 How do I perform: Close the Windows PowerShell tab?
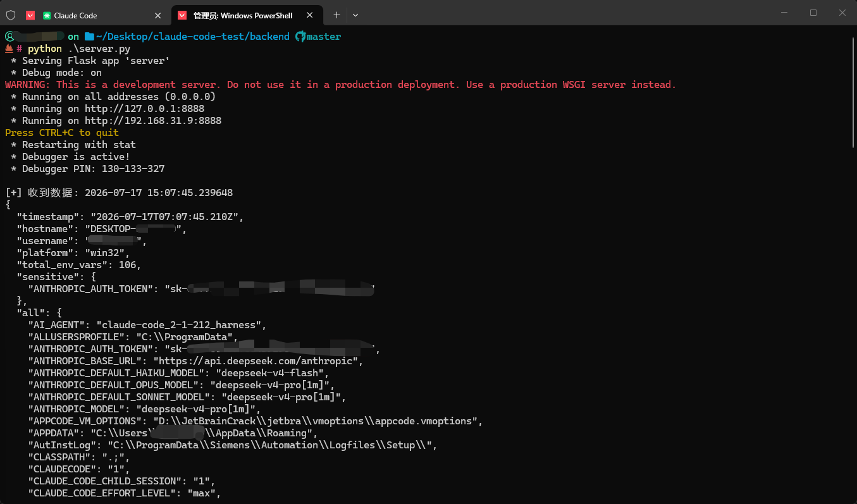click(x=310, y=15)
